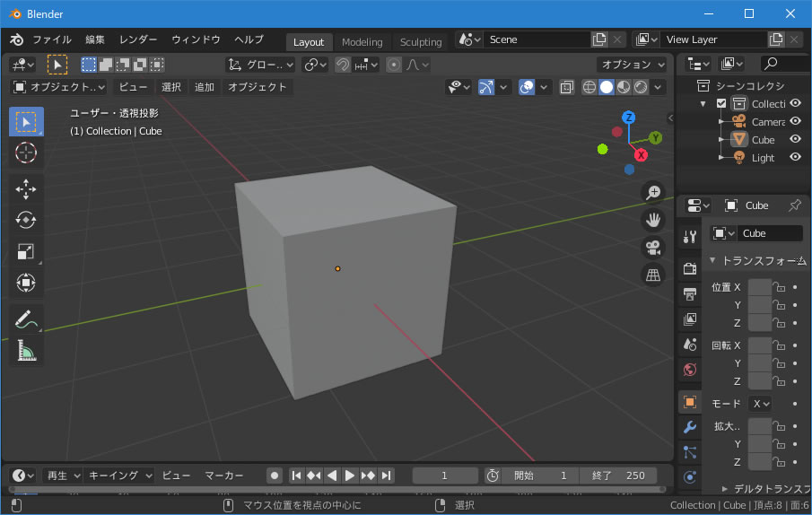
Task: Click the 終了 end frame field
Action: [x=618, y=476]
